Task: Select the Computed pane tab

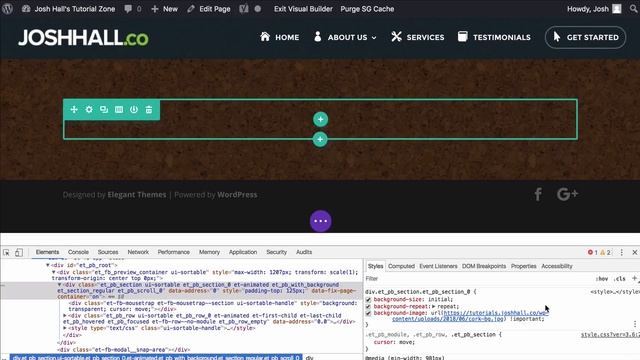Action: tap(401, 266)
